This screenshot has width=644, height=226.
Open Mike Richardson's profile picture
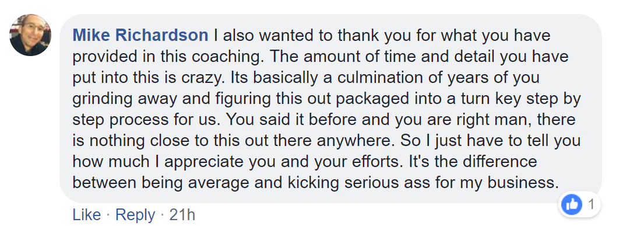pos(30,35)
